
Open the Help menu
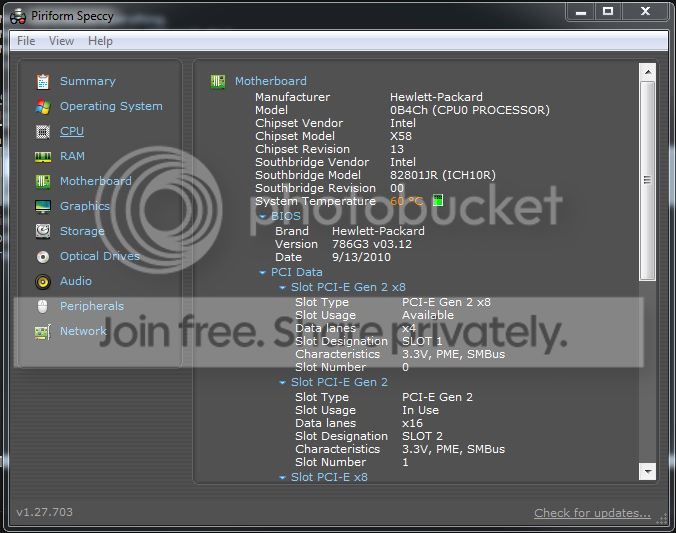(x=100, y=41)
